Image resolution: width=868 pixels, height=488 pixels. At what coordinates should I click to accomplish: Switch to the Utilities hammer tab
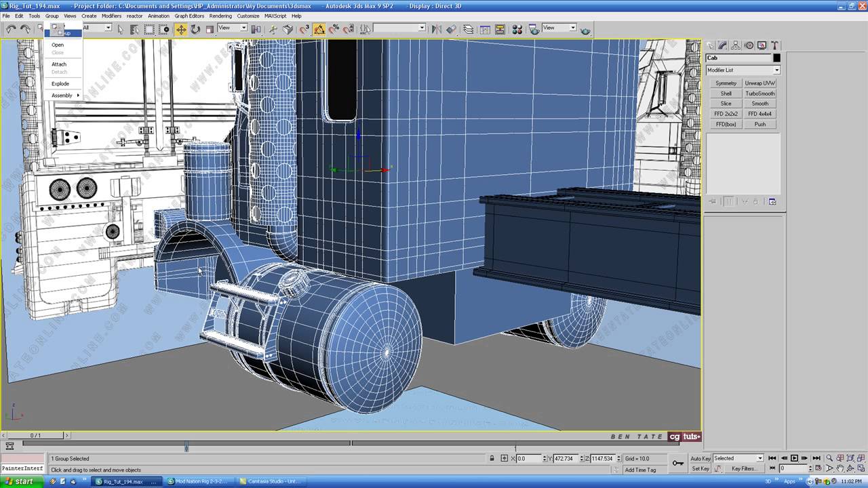click(774, 46)
